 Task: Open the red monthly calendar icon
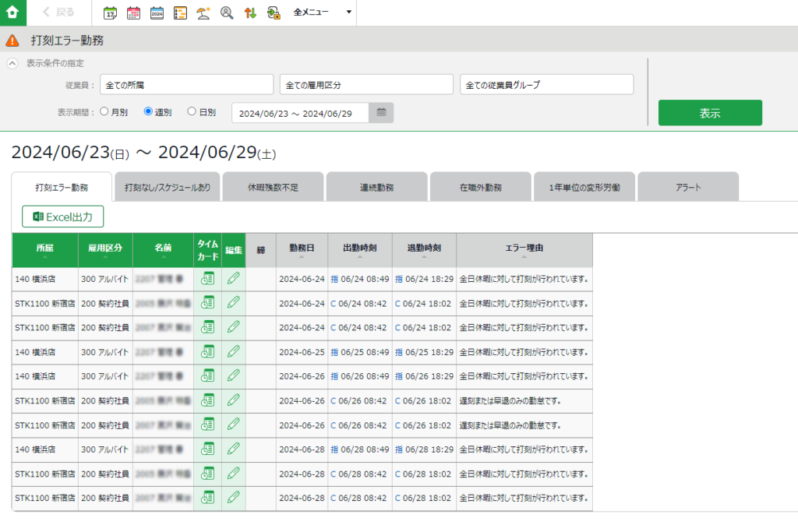(x=133, y=12)
